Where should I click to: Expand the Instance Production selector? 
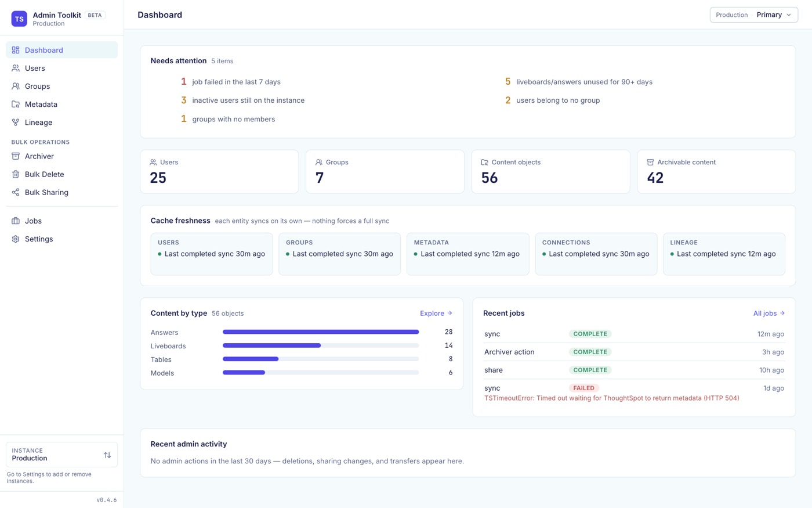pos(61,455)
